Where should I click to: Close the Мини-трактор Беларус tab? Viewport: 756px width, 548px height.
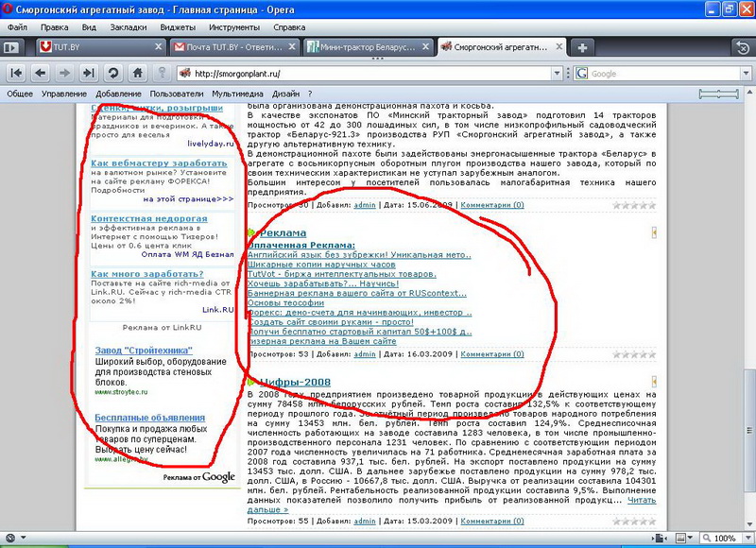[425, 46]
